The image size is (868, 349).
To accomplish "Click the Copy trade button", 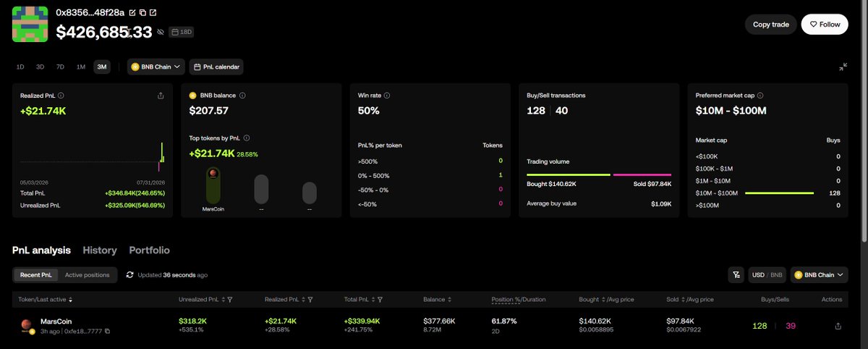I will pyautogui.click(x=771, y=24).
